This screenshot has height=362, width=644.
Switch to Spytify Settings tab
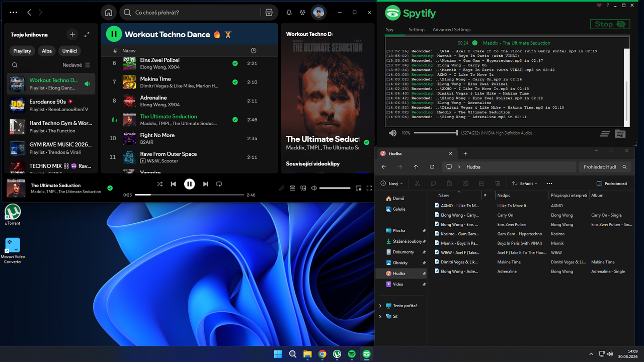click(x=417, y=30)
